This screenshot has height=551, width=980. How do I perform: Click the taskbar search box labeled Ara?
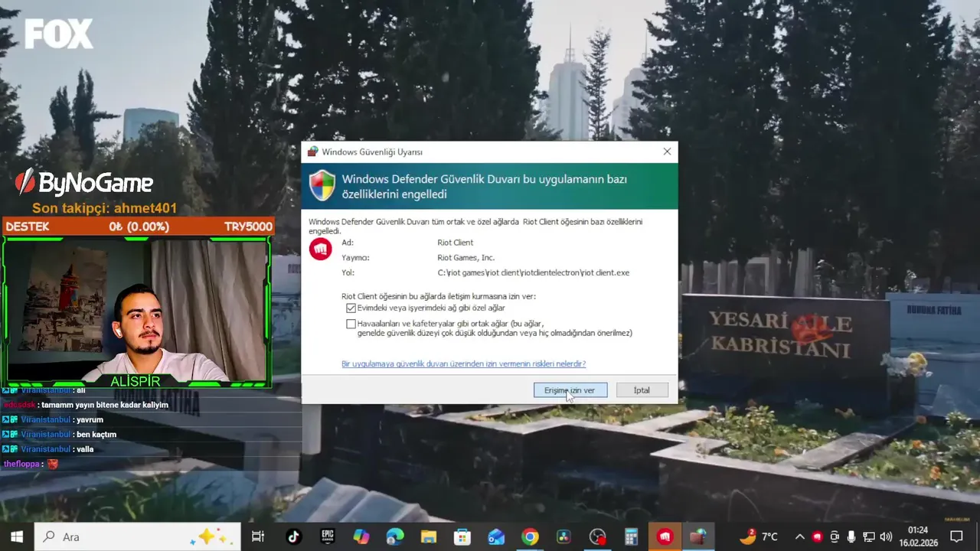pos(138,536)
